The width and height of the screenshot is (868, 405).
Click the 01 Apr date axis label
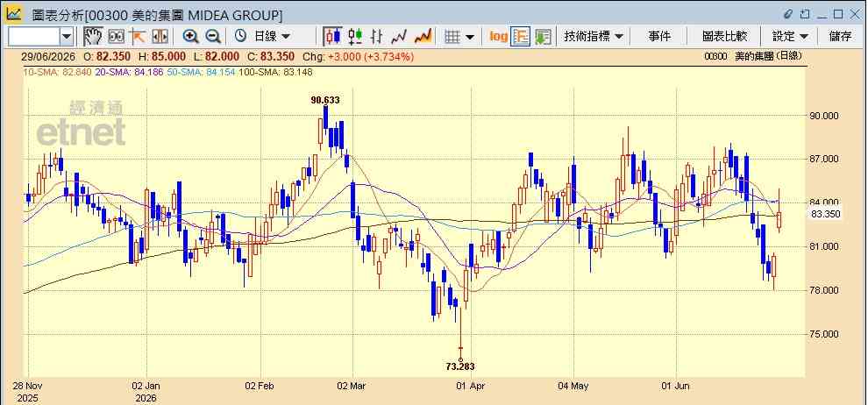pyautogui.click(x=471, y=386)
